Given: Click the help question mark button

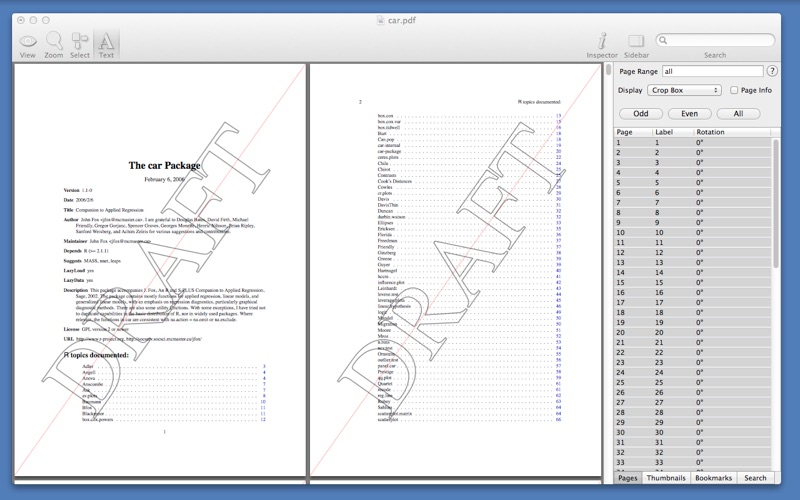Looking at the screenshot, I should tap(772, 71).
